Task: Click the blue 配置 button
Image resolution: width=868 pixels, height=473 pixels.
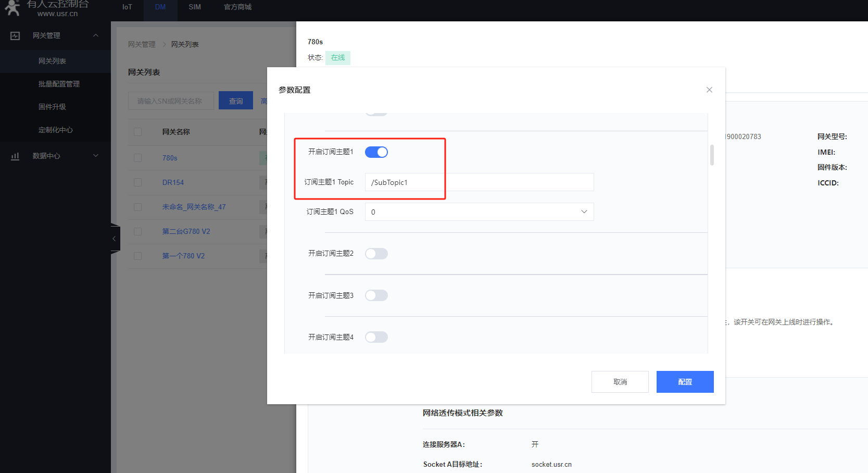Action: click(685, 382)
